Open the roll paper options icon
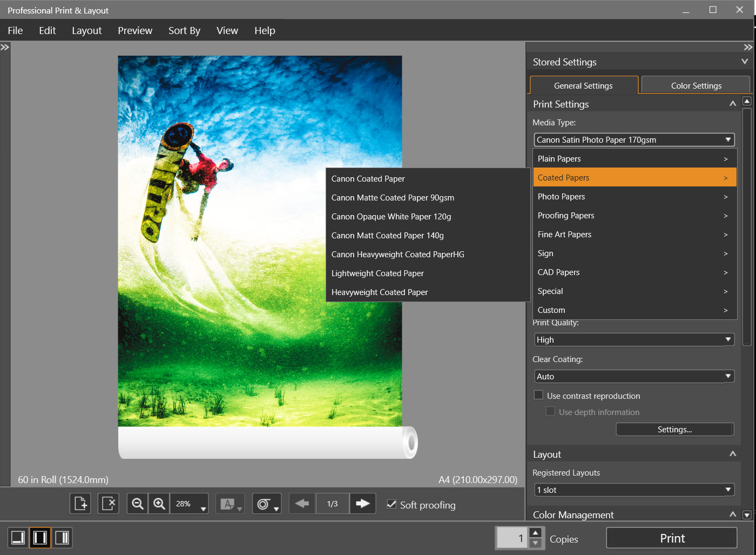Viewport: 756px width, 555px height. click(x=266, y=504)
